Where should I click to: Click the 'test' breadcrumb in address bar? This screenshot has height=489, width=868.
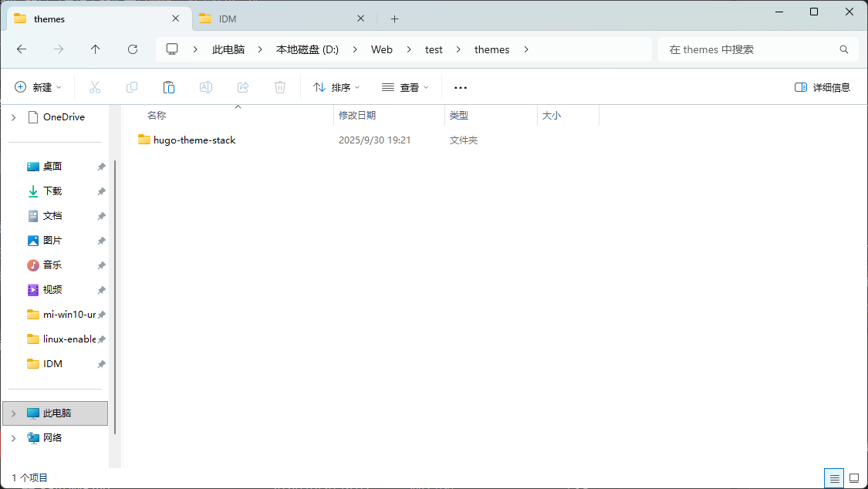coord(434,49)
